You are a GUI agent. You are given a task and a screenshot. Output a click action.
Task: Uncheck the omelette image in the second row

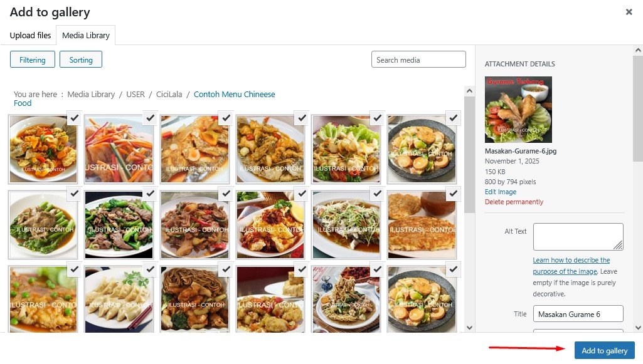tap(453, 193)
